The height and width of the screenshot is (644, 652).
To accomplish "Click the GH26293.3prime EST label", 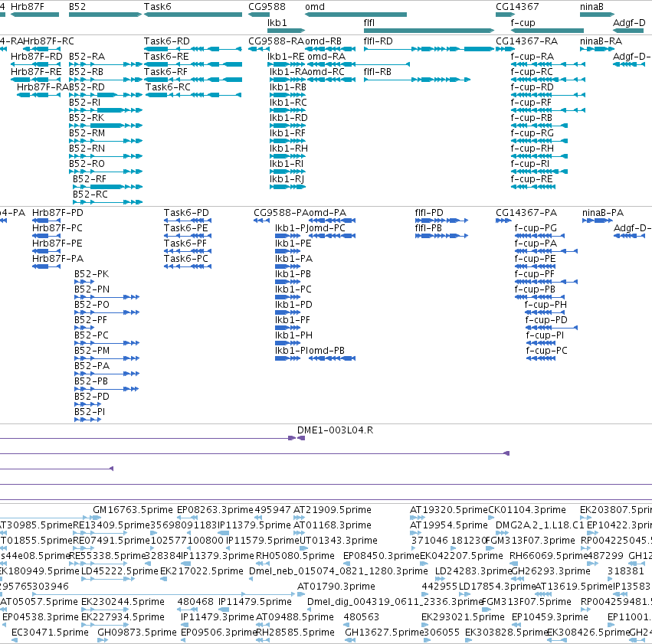I will click(x=551, y=571).
